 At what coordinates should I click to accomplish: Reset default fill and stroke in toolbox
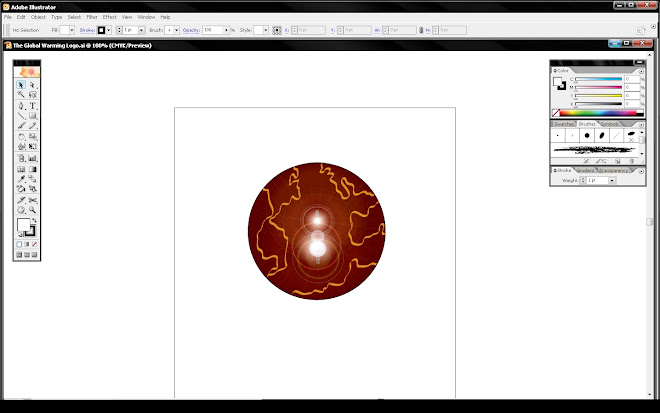pyautogui.click(x=20, y=234)
